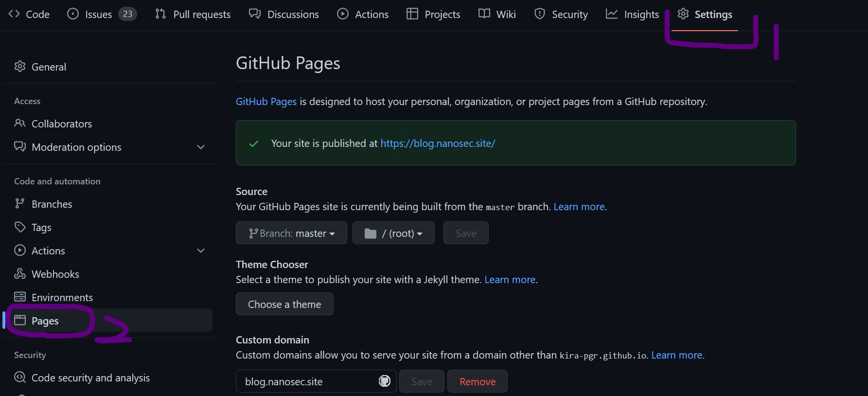
Task: Open the Insights tab
Action: coord(632,14)
